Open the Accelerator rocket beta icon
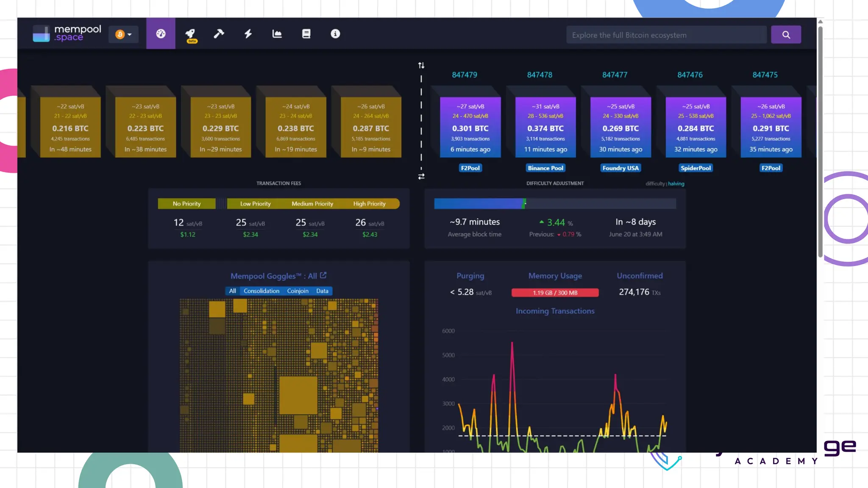 click(190, 34)
